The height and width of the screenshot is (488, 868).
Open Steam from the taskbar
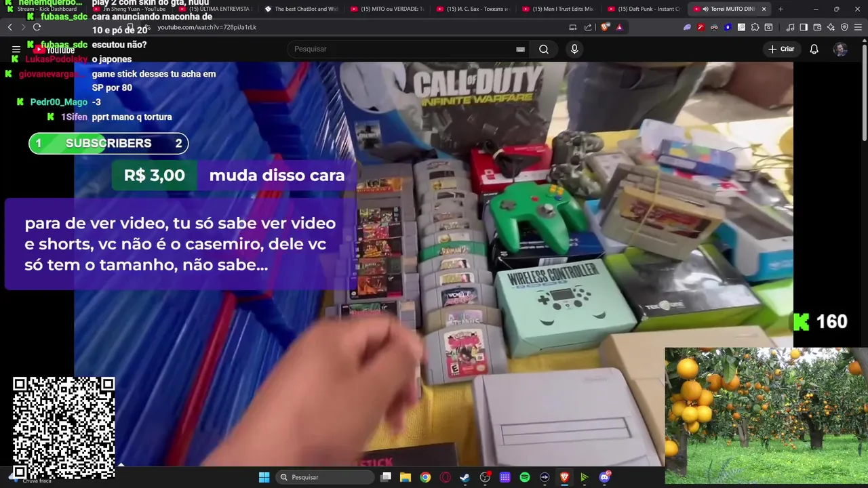[x=465, y=477]
